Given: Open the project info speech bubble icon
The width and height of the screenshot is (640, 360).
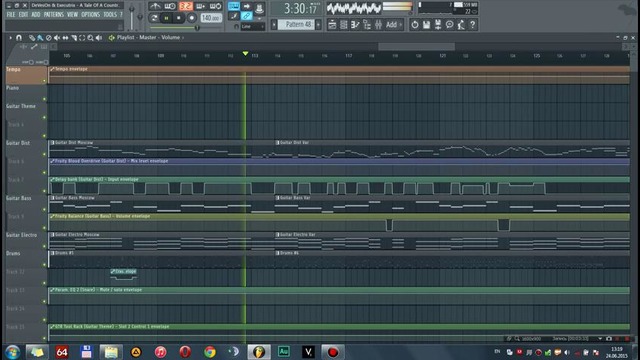Looking at the screenshot, I should click(x=449, y=25).
